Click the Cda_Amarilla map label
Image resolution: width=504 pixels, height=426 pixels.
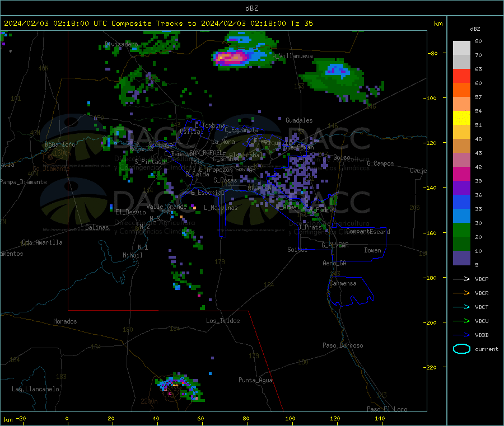click(x=42, y=242)
